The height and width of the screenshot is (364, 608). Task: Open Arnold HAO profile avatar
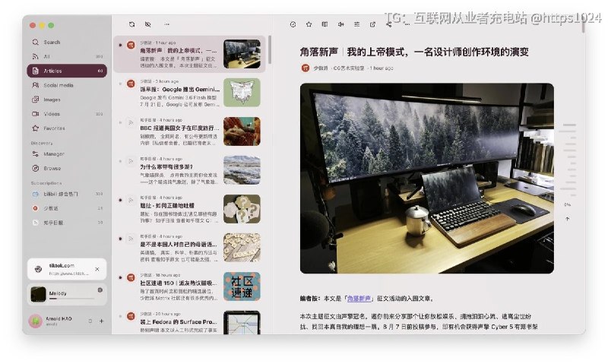pos(35,321)
